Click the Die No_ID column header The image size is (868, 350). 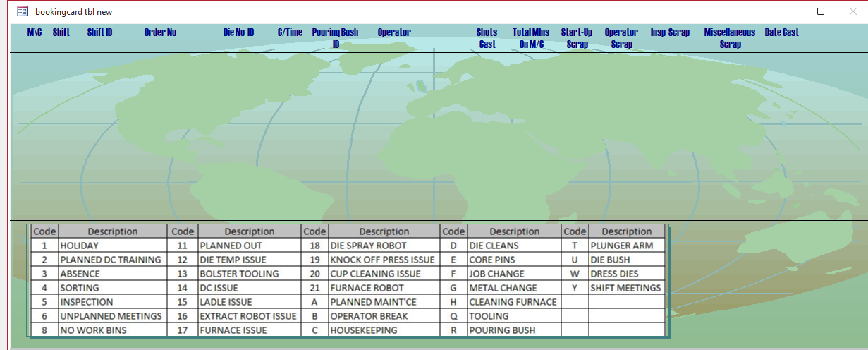(x=239, y=32)
